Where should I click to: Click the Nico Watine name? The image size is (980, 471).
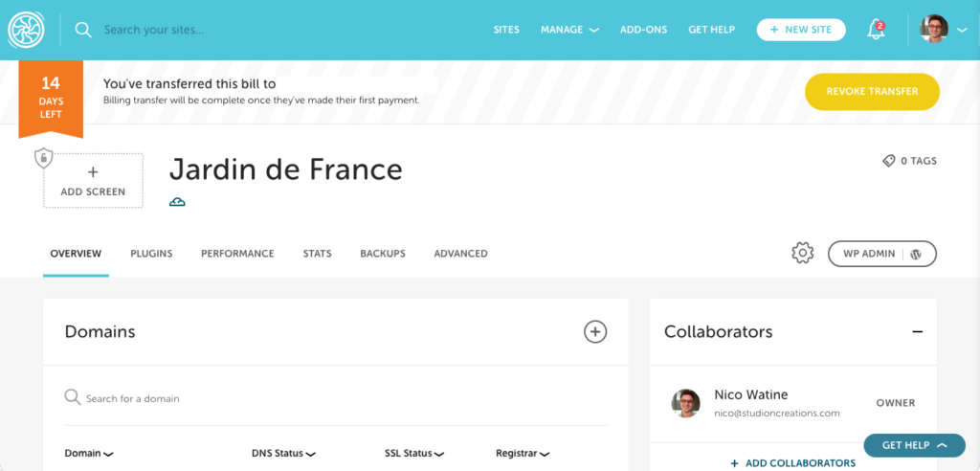(750, 394)
